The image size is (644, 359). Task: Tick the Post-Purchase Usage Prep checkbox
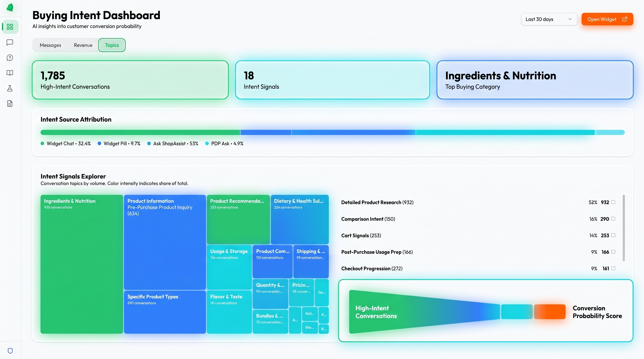[613, 252]
